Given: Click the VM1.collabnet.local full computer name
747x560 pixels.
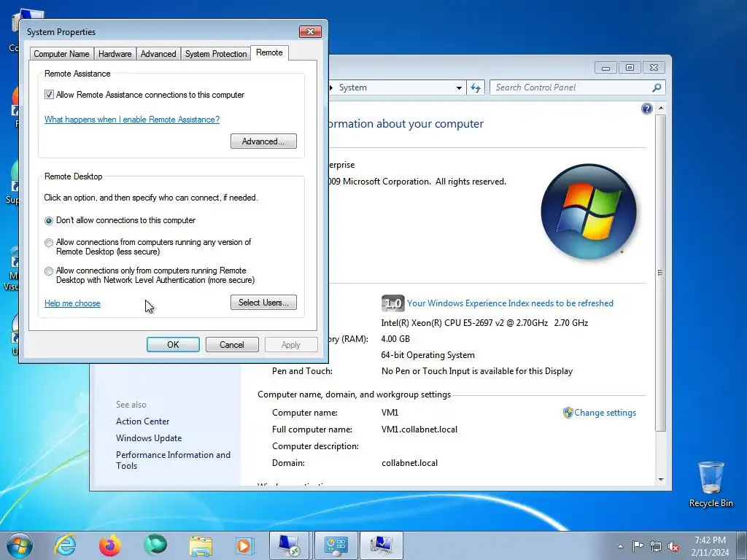Looking at the screenshot, I should tap(419, 429).
